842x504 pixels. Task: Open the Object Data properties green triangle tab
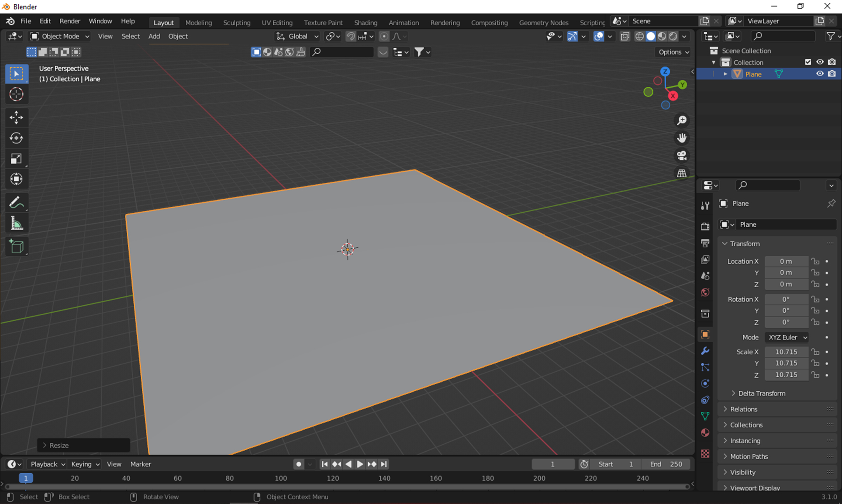(x=705, y=416)
